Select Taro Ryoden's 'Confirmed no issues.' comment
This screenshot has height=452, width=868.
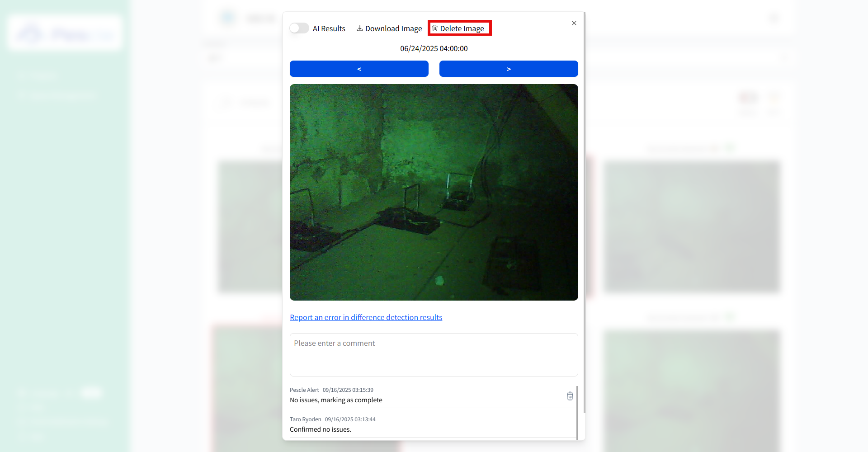[320, 429]
